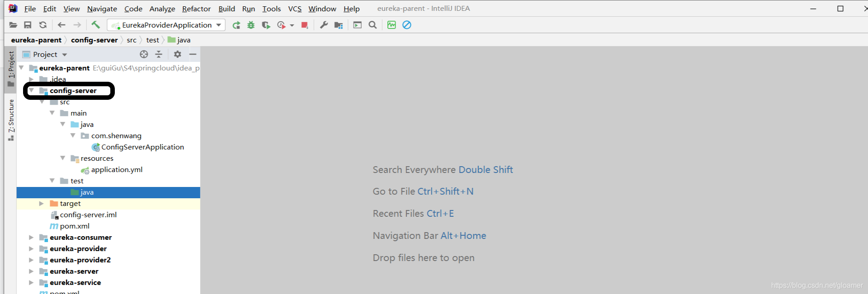
Task: Hide the Project panel with minus icon
Action: click(x=193, y=54)
